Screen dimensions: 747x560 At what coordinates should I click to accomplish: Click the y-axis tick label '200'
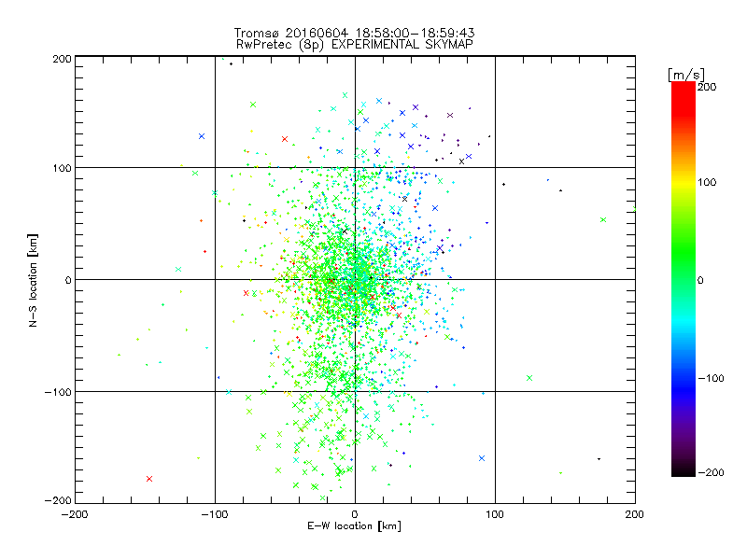coord(62,59)
